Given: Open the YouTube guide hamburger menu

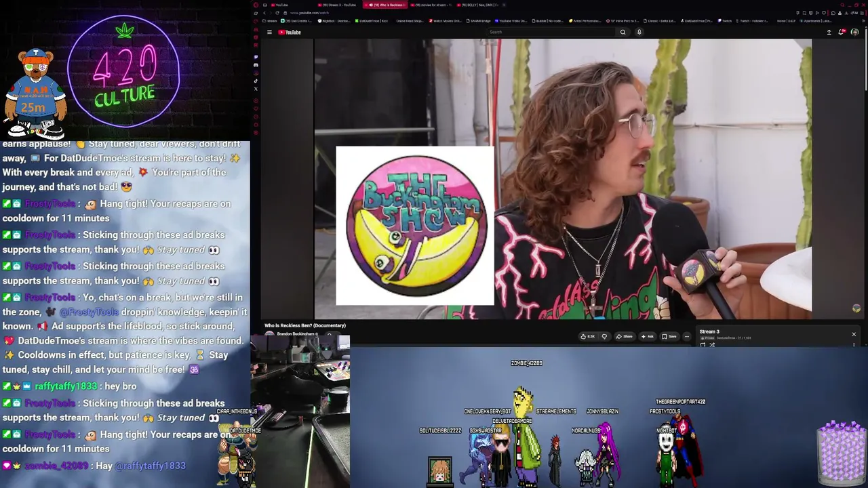Looking at the screenshot, I should click(269, 32).
